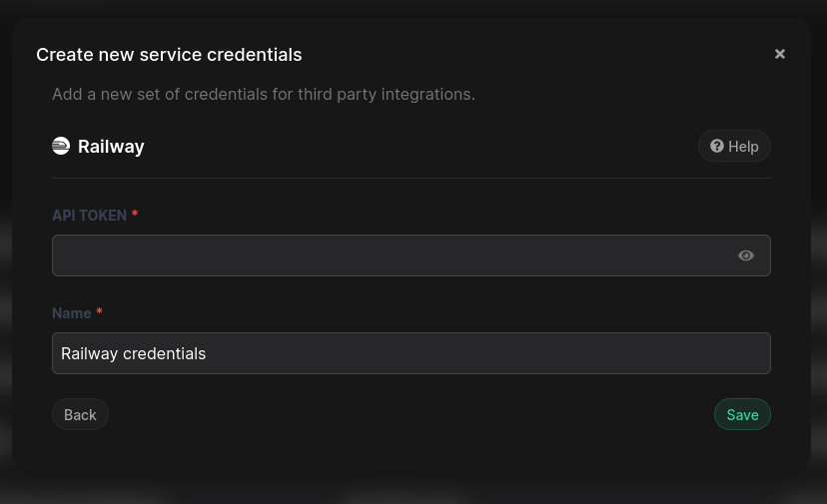Click the empty area between Back and Save
This screenshot has width=827, height=504.
coord(411,414)
